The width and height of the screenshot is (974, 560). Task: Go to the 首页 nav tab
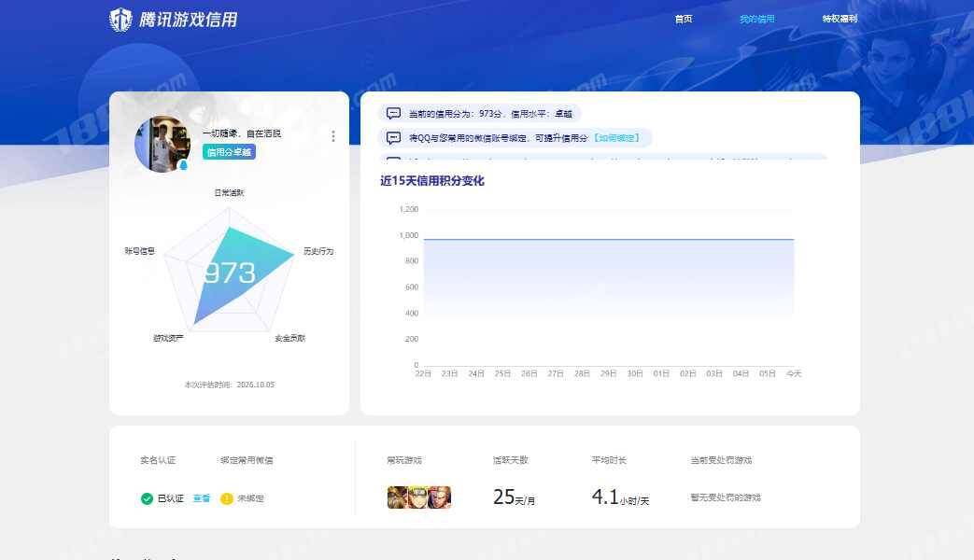click(684, 20)
